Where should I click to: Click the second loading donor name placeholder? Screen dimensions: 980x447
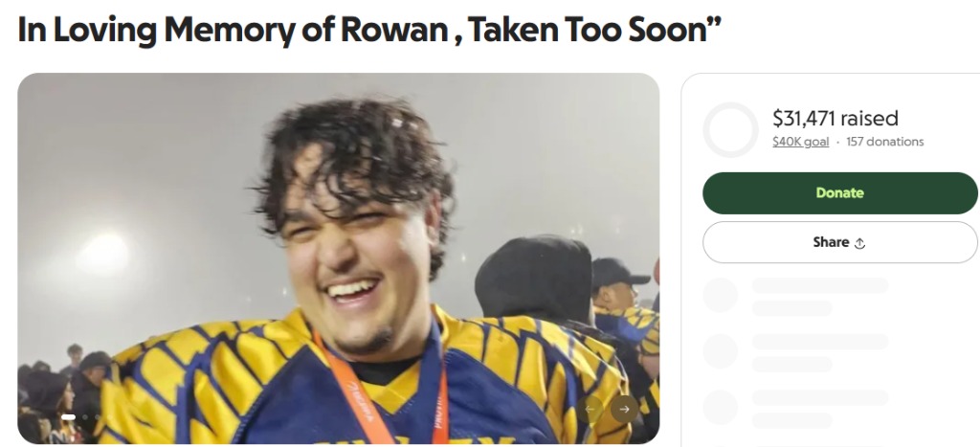tap(820, 342)
